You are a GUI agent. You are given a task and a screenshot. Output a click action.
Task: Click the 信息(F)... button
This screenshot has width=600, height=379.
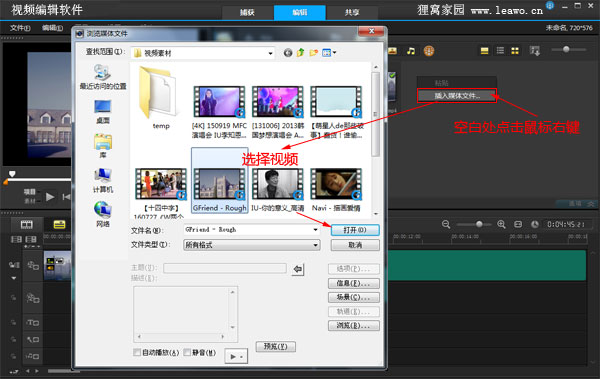(x=354, y=283)
